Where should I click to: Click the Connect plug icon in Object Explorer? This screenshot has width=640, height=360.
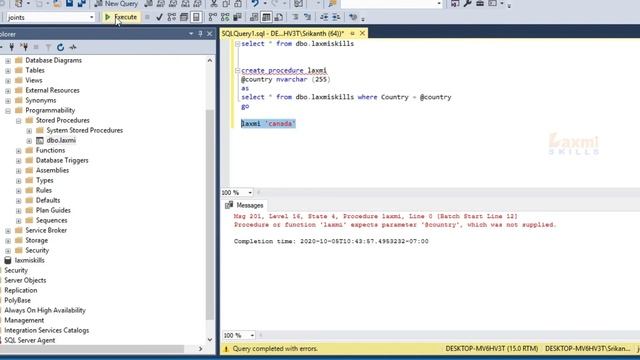point(11,47)
